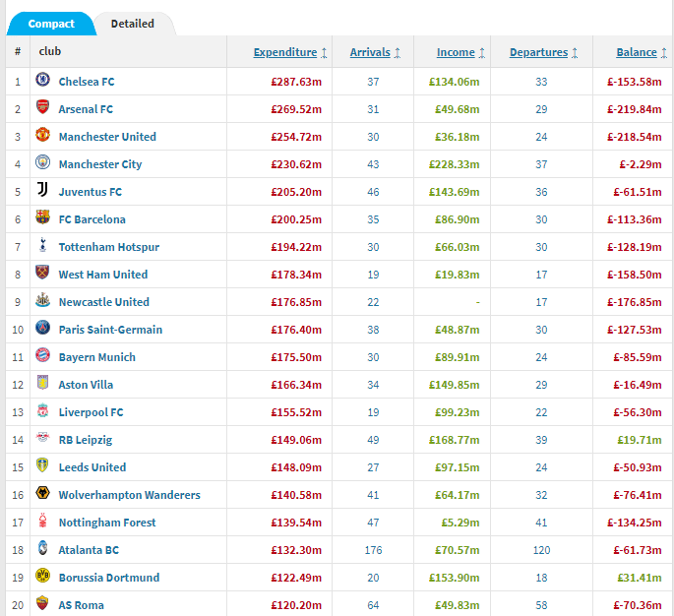This screenshot has height=616, width=674.
Task: Open the RB Leipzig club link
Action: coord(86,440)
